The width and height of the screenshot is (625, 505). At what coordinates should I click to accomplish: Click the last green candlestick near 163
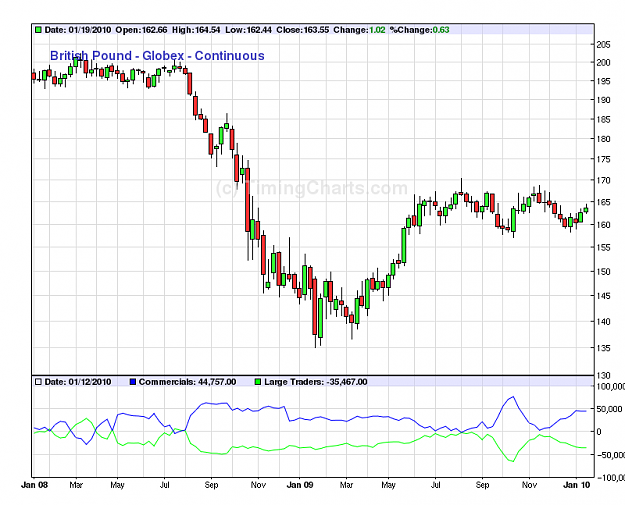(x=586, y=210)
